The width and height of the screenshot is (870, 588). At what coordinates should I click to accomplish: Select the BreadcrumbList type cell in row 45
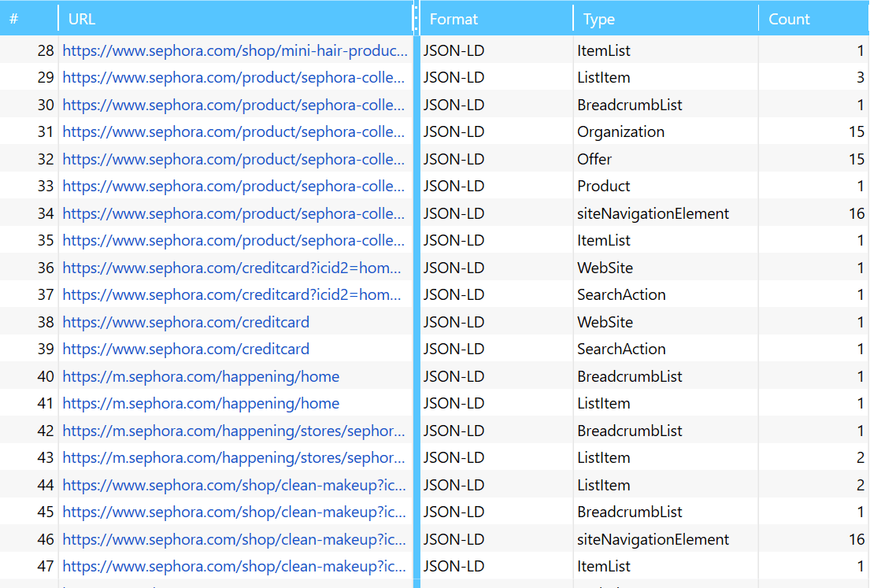click(x=666, y=512)
